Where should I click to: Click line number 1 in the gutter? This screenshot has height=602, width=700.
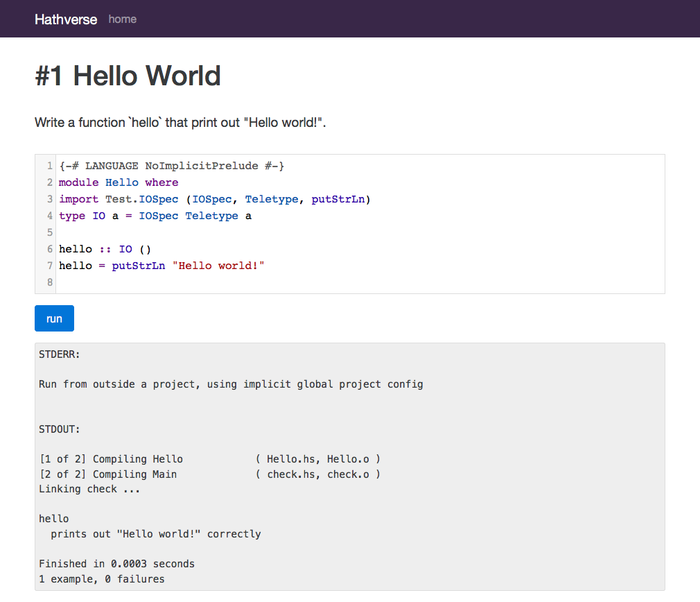coord(50,166)
